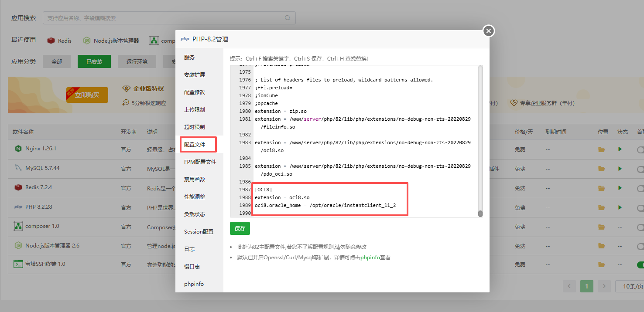Image resolution: width=644 pixels, height=312 pixels.
Task: Click the search magnifier icon
Action: pos(287,18)
